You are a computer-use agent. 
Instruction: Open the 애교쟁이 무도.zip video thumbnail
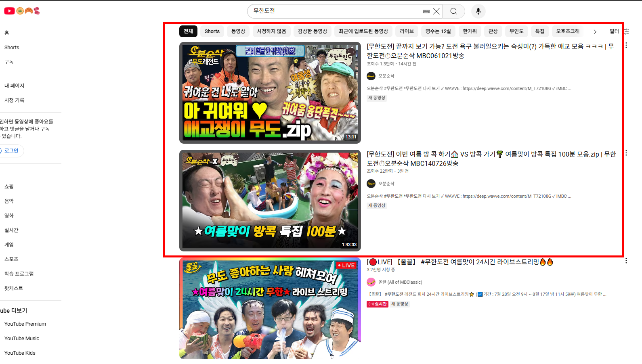coord(270,93)
